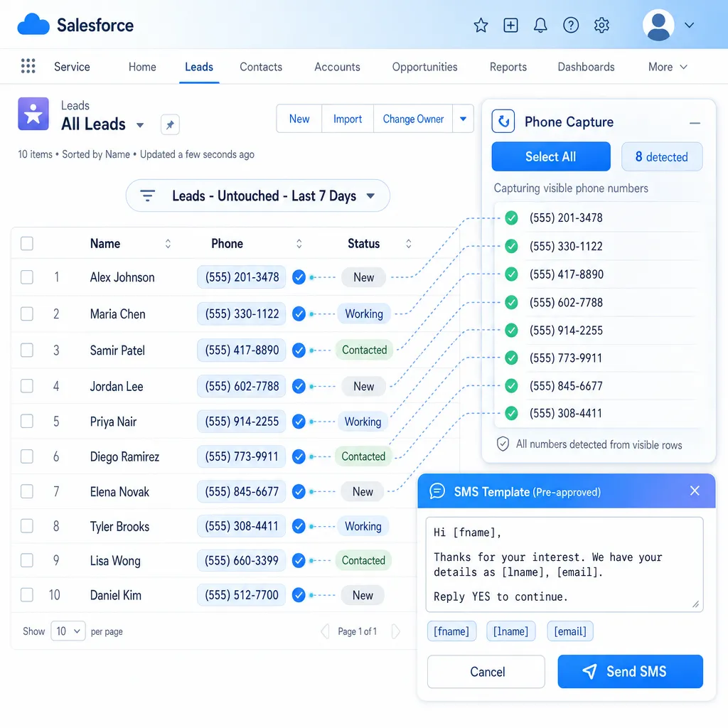Image resolution: width=728 pixels, height=728 pixels.
Task: Open the Reports tab
Action: point(508,67)
